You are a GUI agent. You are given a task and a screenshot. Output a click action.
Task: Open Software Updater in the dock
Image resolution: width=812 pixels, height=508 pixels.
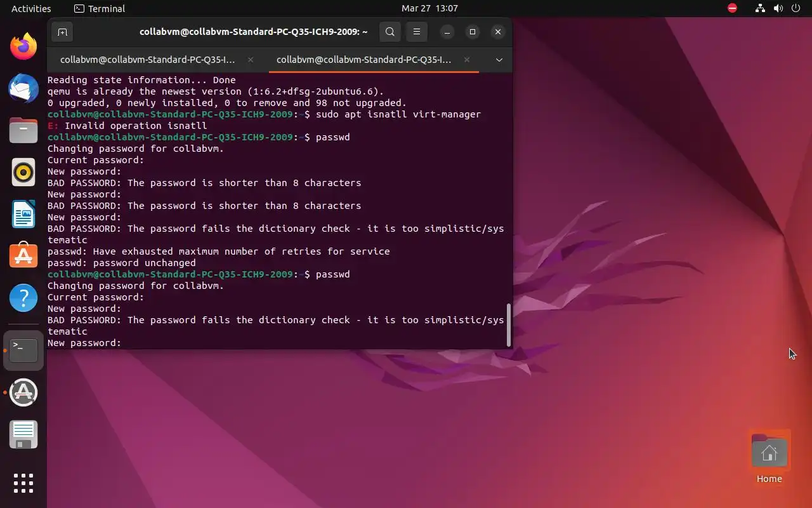pyautogui.click(x=23, y=392)
